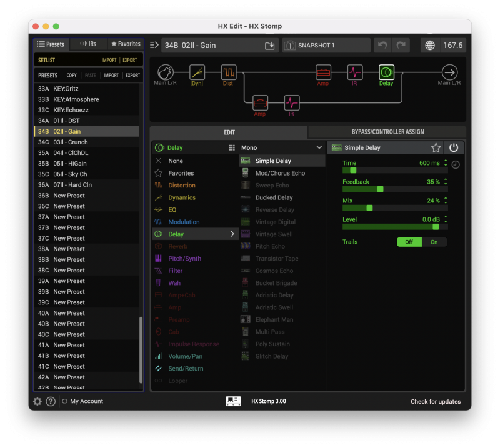The width and height of the screenshot is (500, 448).
Task: Open the snapshot camera icon
Action: coord(289,46)
